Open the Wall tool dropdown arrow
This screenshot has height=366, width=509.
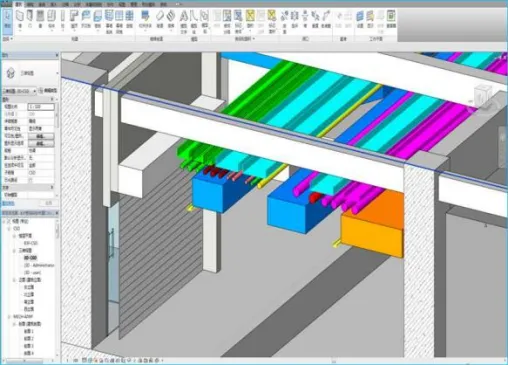coord(20,31)
